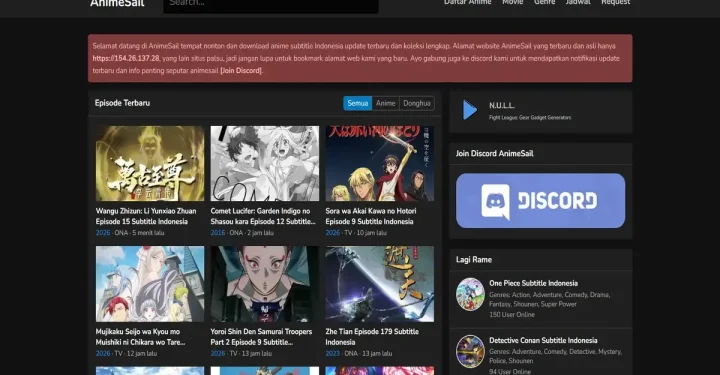Open the Jadwal menu item
Screen dimensions: 720x375
tap(578, 3)
